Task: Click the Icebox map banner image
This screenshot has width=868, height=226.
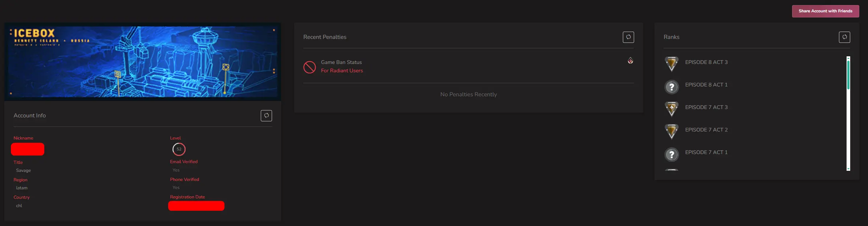Action: (x=142, y=62)
